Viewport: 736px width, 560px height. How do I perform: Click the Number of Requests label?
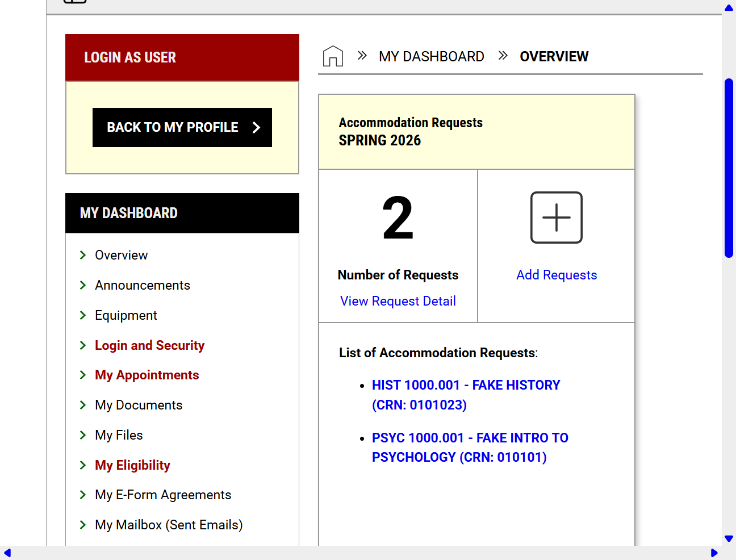pyautogui.click(x=398, y=275)
